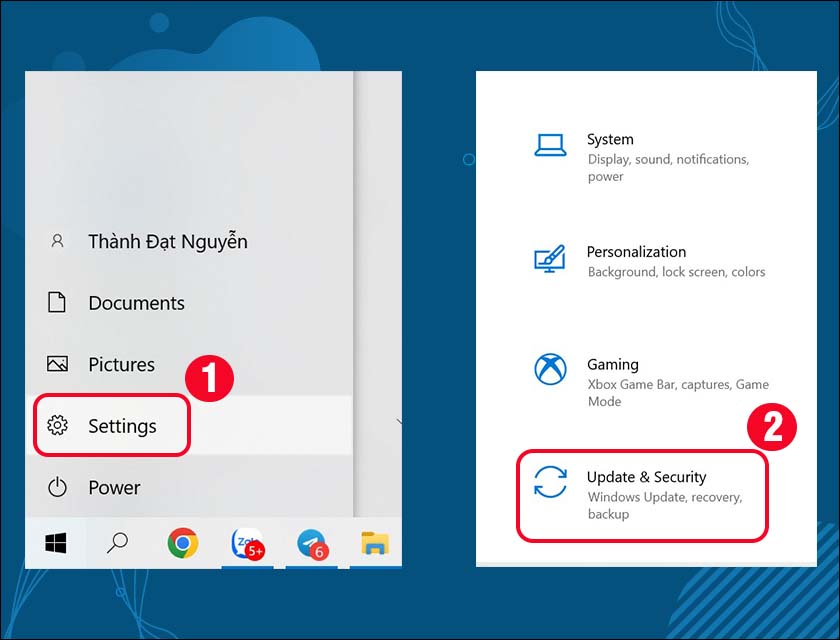Open Google Chrome from the taskbar

tap(182, 543)
